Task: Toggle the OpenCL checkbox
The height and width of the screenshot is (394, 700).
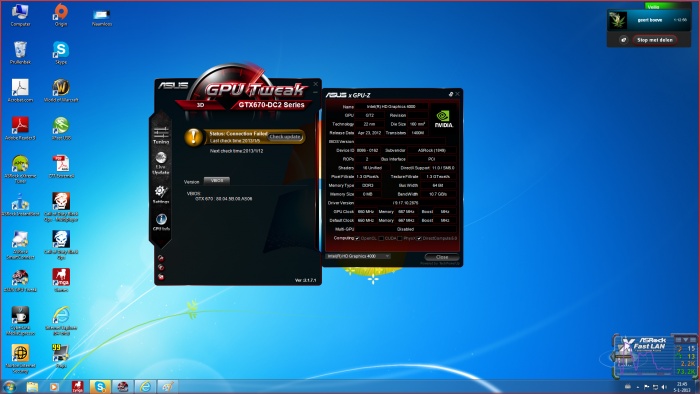Action: pos(357,238)
